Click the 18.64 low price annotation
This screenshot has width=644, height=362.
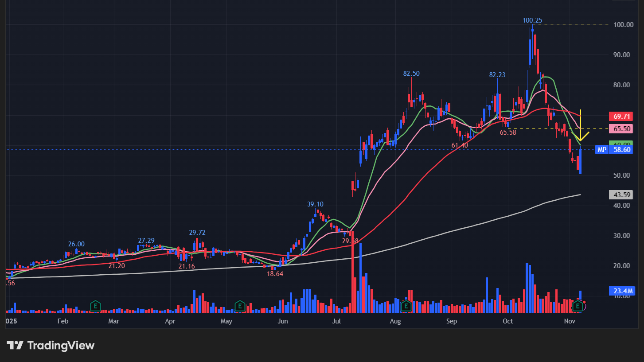(x=275, y=274)
